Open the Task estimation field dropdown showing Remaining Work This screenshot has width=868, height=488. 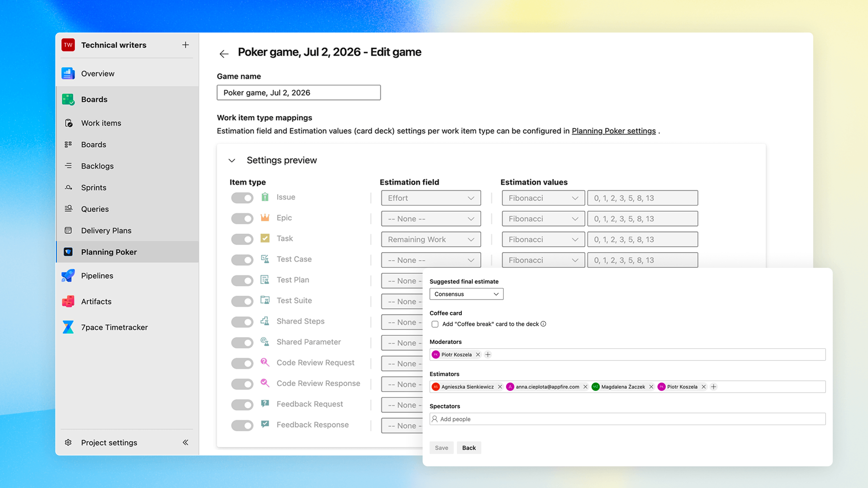(431, 239)
